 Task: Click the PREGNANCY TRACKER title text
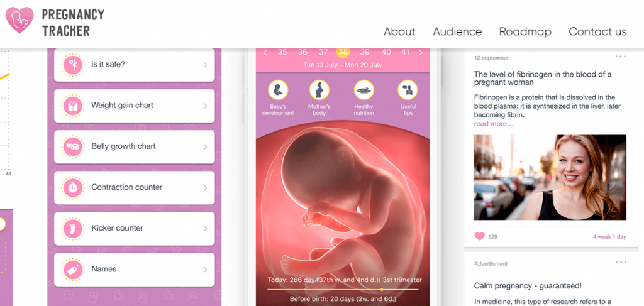click(x=73, y=23)
